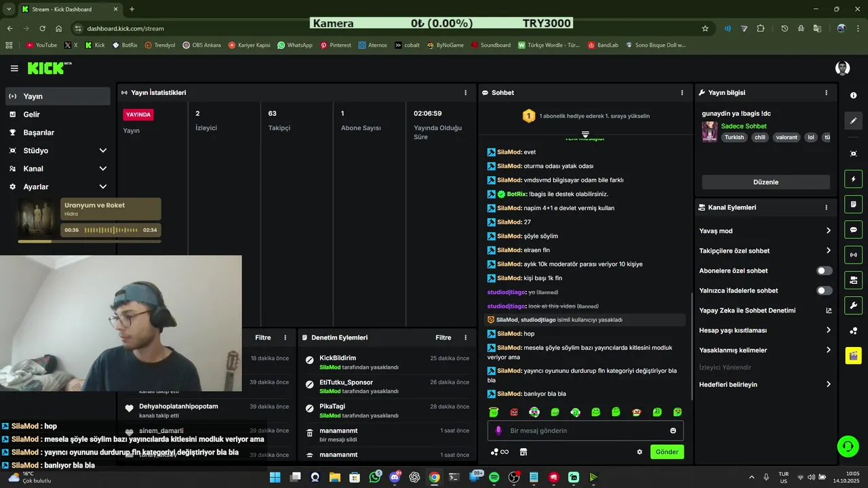Open chat settings gear next to Gönder
The height and width of the screenshot is (488, 868).
(639, 452)
